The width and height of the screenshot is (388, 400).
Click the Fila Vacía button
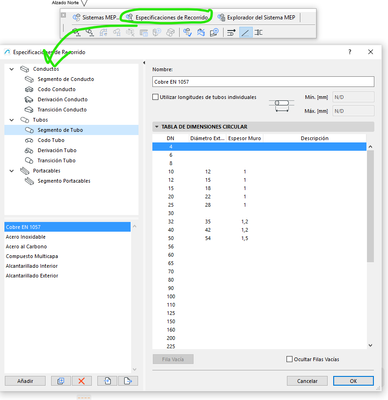tap(173, 359)
